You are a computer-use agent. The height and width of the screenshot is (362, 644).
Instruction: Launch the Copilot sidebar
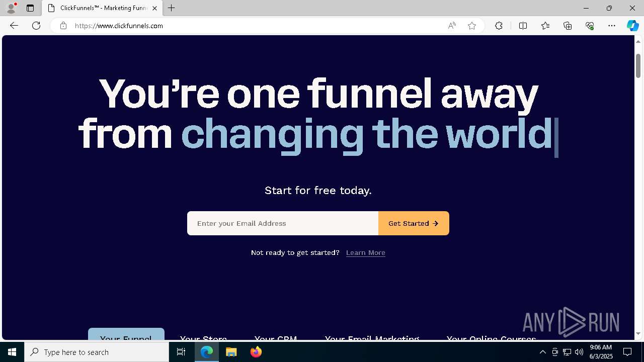[632, 26]
